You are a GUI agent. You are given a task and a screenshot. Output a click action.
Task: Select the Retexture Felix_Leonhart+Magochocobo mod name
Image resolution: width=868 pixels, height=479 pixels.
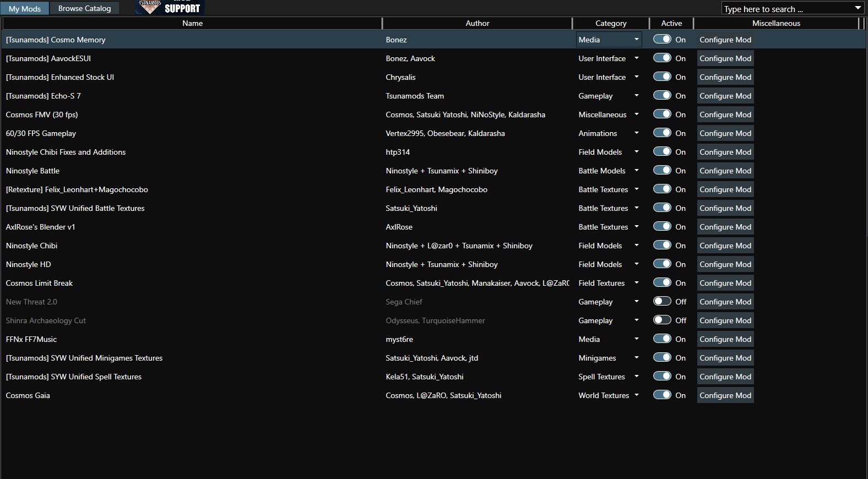point(77,189)
